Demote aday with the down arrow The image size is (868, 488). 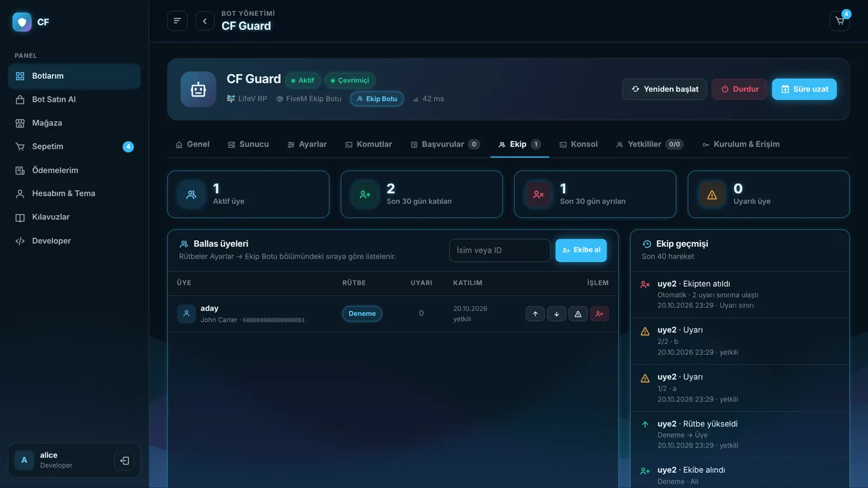point(556,314)
